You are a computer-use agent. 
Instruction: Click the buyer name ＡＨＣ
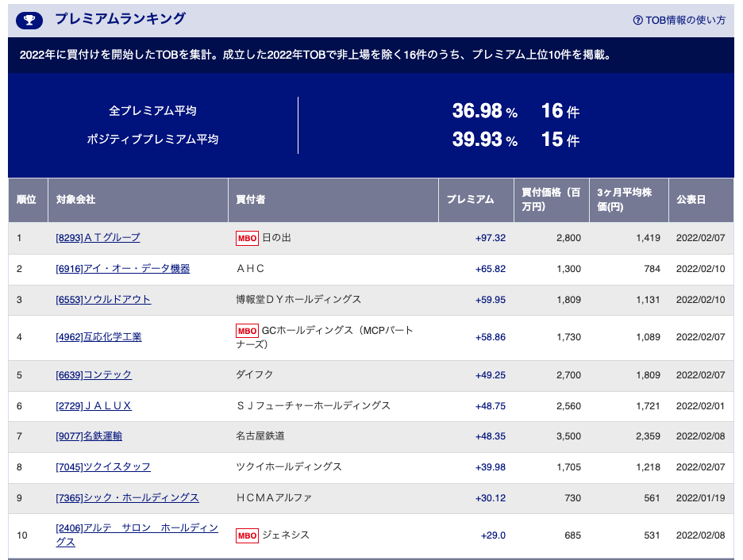[250, 269]
